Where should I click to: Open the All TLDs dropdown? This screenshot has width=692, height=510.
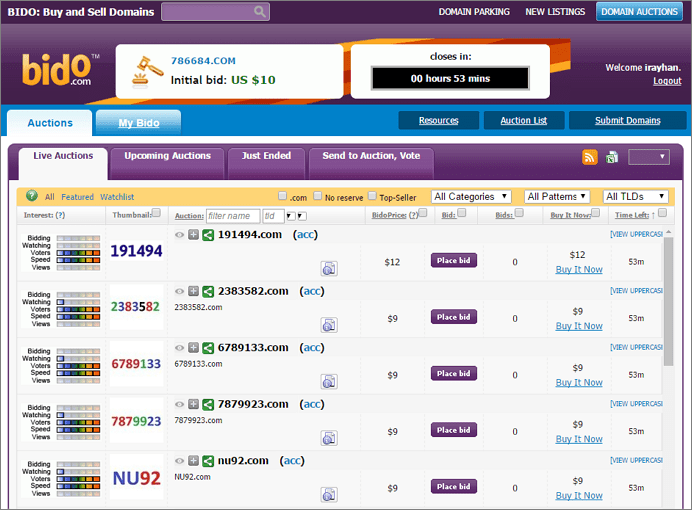click(x=636, y=197)
